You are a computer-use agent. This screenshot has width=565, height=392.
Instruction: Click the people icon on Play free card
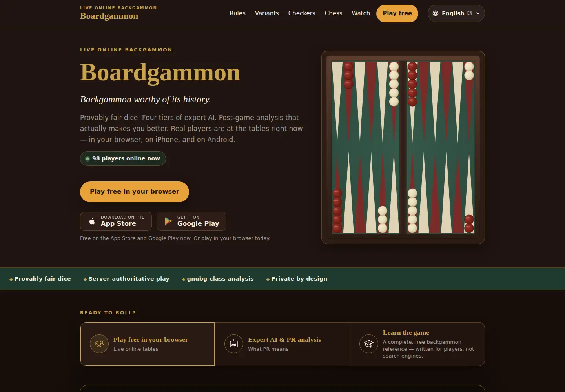click(x=99, y=344)
